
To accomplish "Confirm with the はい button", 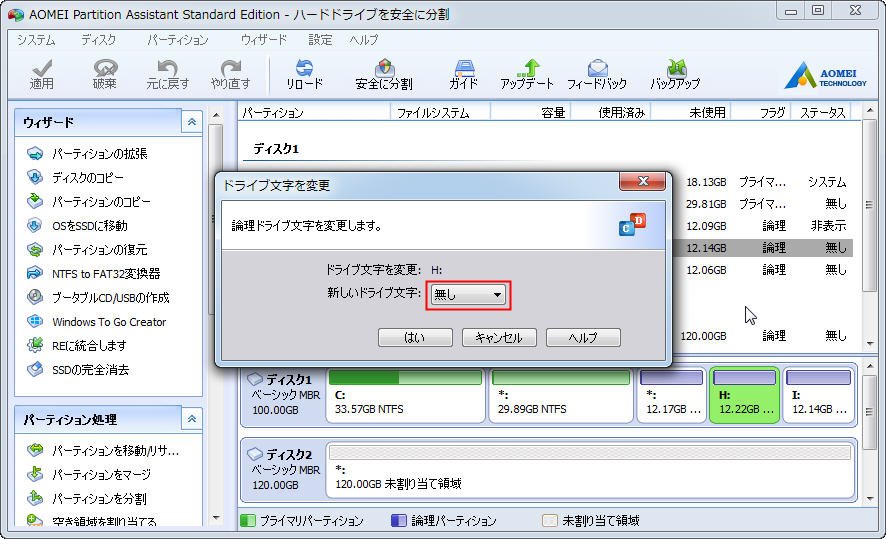I will pyautogui.click(x=415, y=337).
